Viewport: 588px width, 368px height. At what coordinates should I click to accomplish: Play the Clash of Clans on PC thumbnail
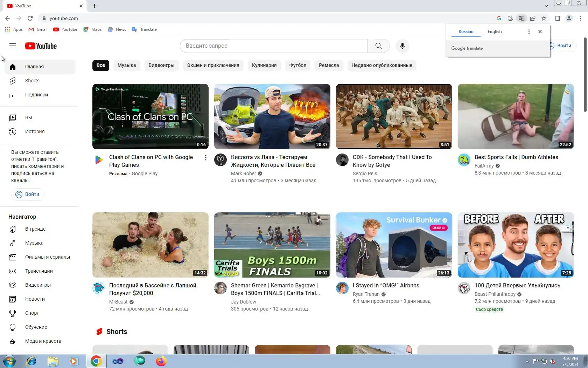tap(150, 116)
